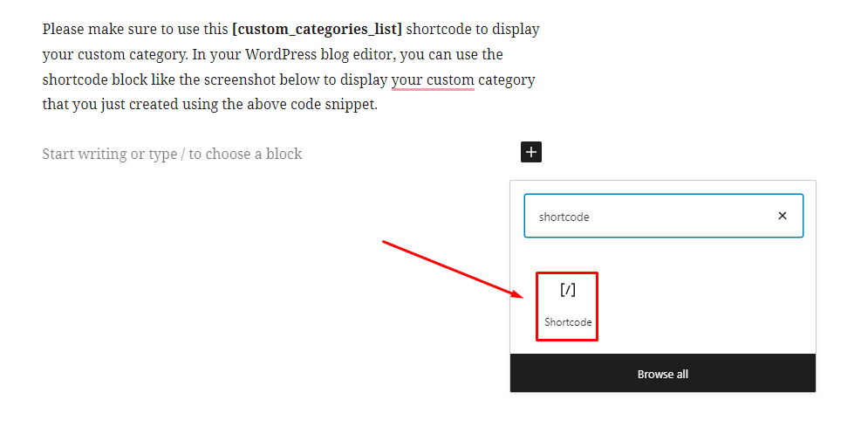
Task: Click the bold [custom_categories_list] text
Action: pos(317,29)
